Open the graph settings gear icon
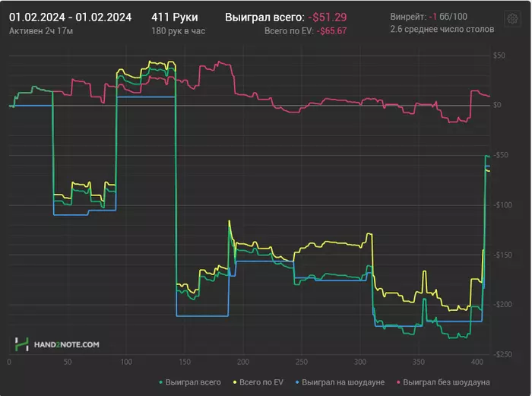 coord(512,19)
